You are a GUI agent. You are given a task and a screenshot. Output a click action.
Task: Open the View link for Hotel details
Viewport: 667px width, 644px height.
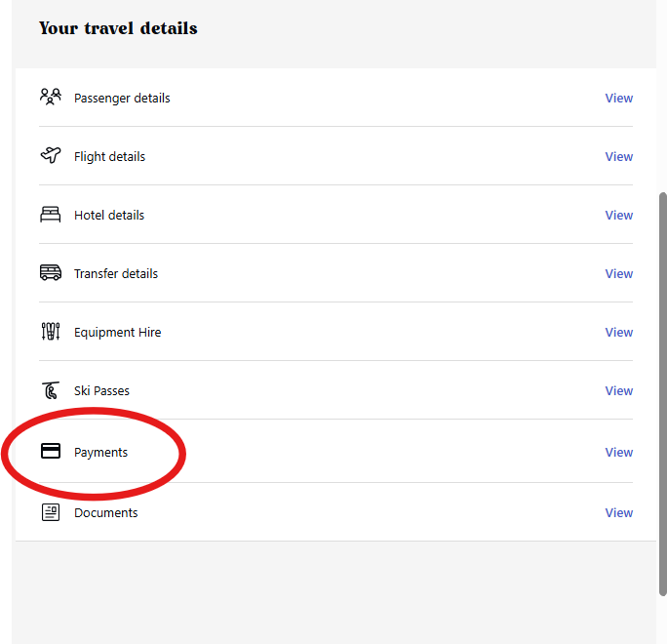(619, 215)
